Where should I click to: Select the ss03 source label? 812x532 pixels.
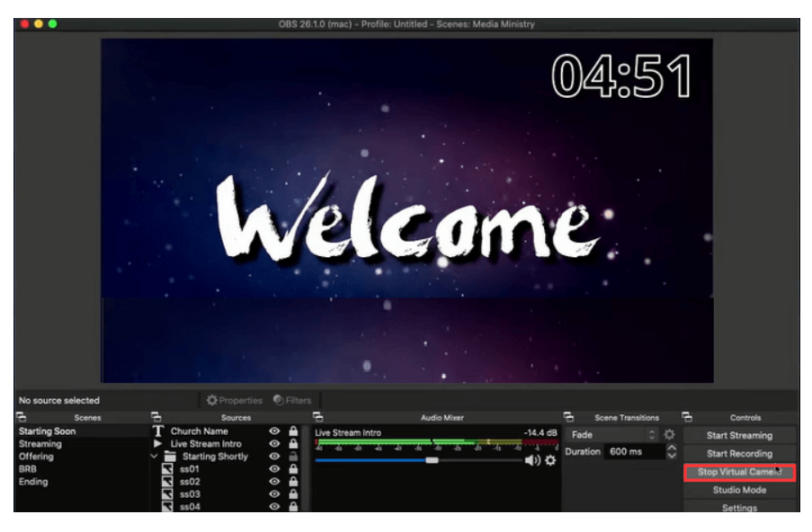point(190,494)
